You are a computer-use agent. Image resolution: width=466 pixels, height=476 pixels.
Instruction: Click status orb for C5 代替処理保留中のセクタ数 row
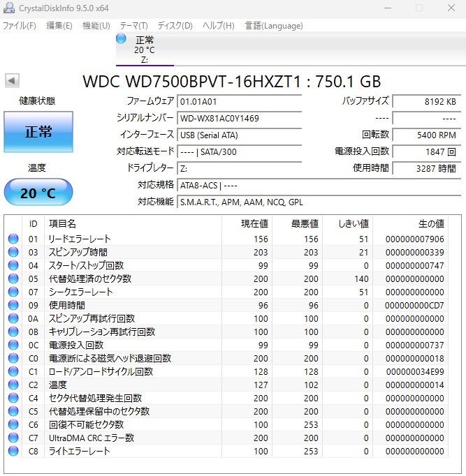click(13, 411)
